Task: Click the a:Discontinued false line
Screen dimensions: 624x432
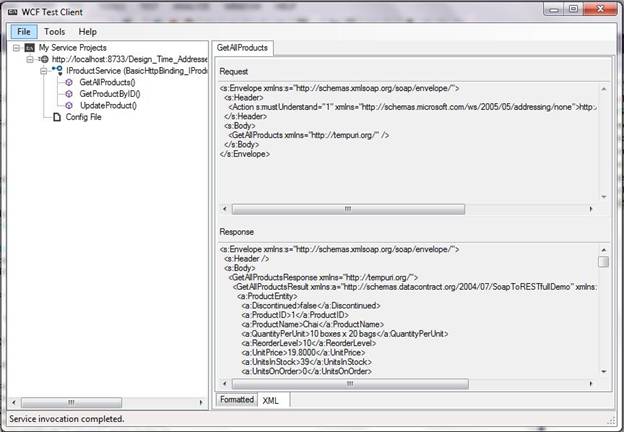Action: (x=311, y=306)
